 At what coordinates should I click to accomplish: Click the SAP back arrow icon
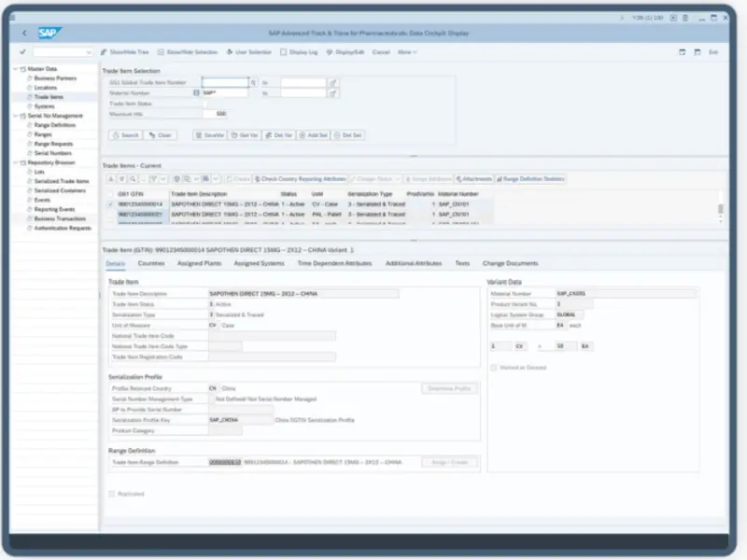23,34
